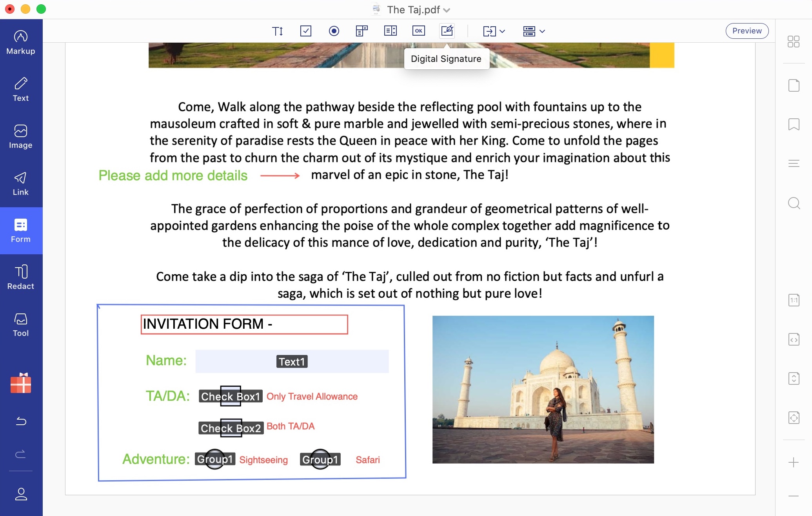Toggle Check Box2 for Both TA/DA
The width and height of the screenshot is (812, 516).
(230, 427)
